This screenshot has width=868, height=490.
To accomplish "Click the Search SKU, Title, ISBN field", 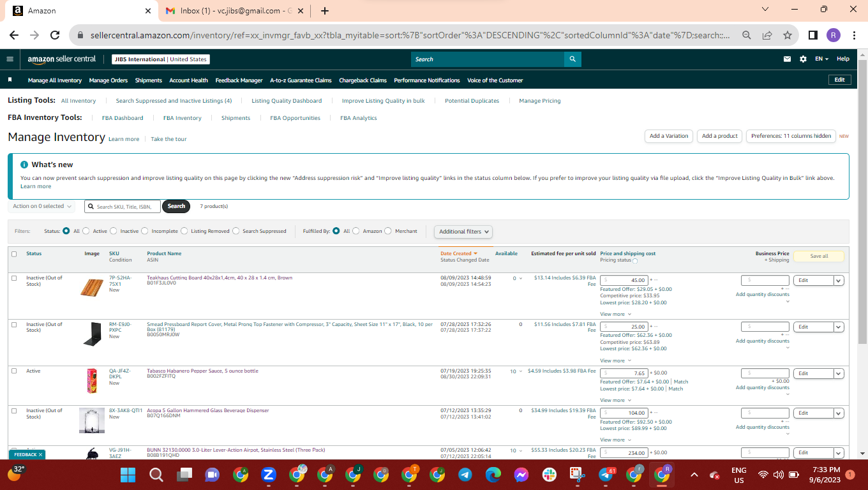I will 123,207.
